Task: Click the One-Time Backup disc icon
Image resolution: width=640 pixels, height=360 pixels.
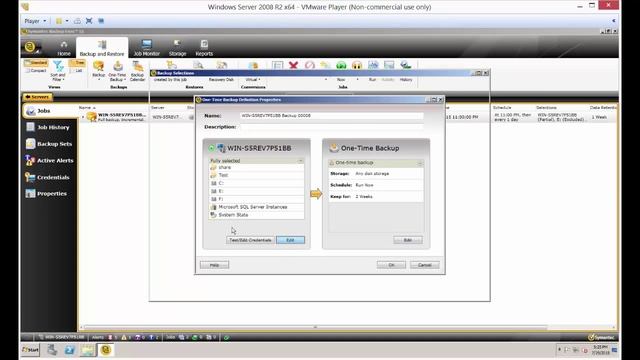Action: [x=334, y=148]
